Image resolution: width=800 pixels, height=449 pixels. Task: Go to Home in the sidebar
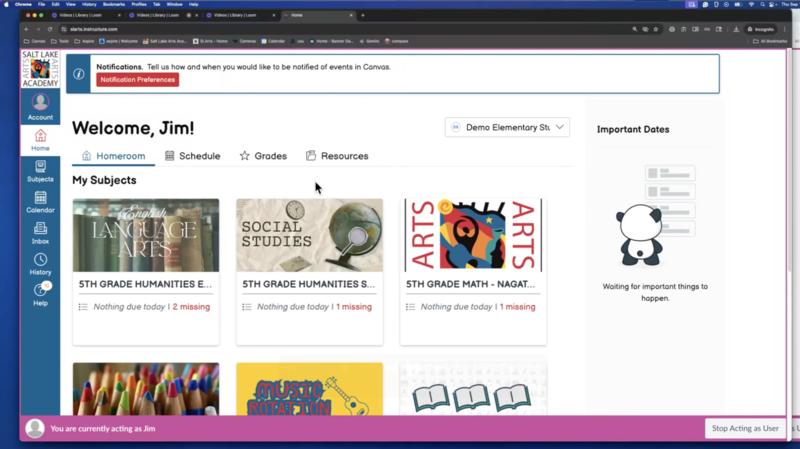click(x=40, y=140)
